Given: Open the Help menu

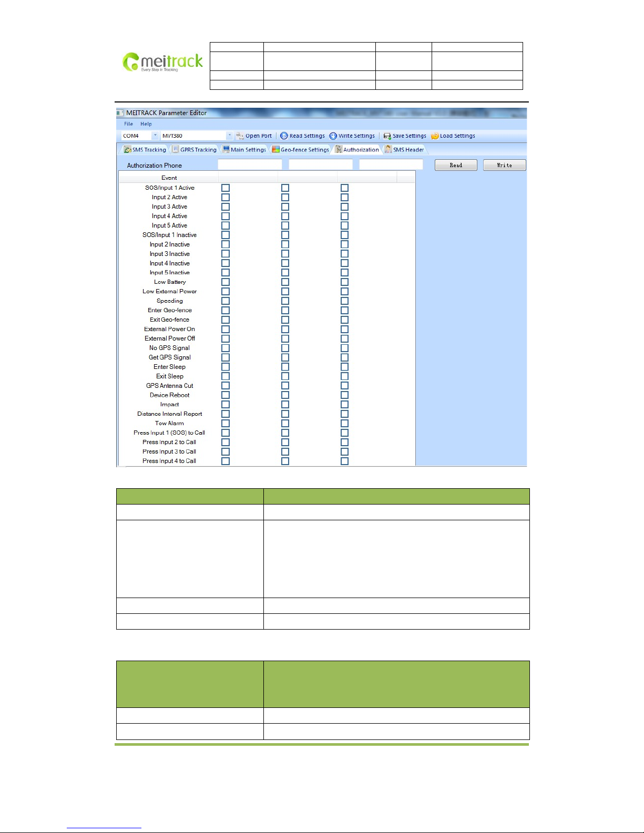Looking at the screenshot, I should point(146,124).
